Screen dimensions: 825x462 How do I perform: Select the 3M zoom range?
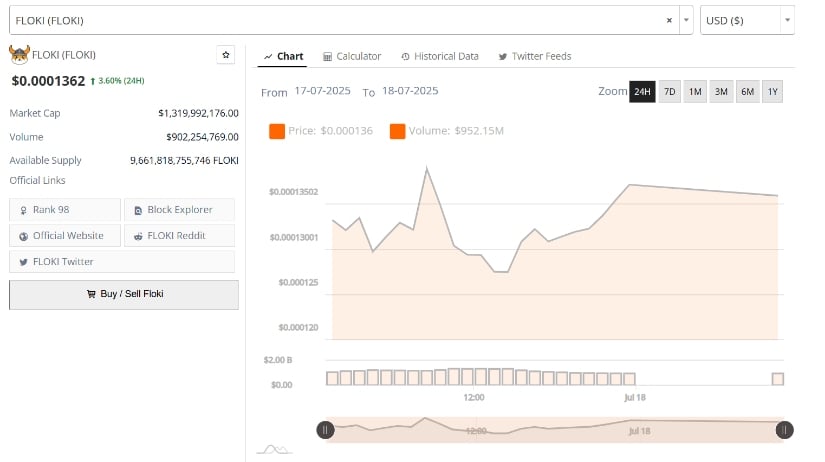(721, 92)
